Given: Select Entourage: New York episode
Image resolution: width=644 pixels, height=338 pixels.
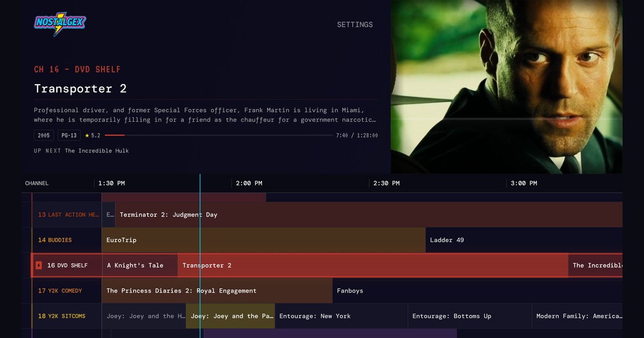Looking at the screenshot, I should point(341,316).
